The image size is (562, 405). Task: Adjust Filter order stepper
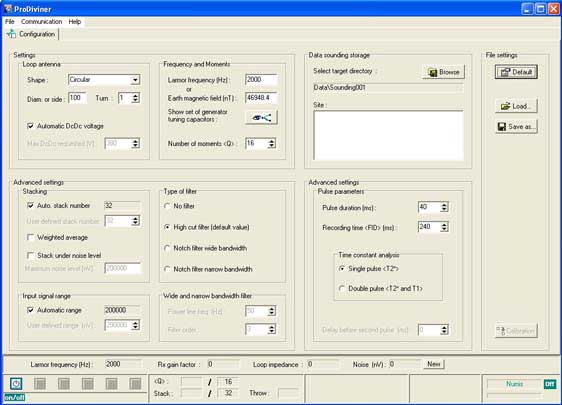(272, 329)
